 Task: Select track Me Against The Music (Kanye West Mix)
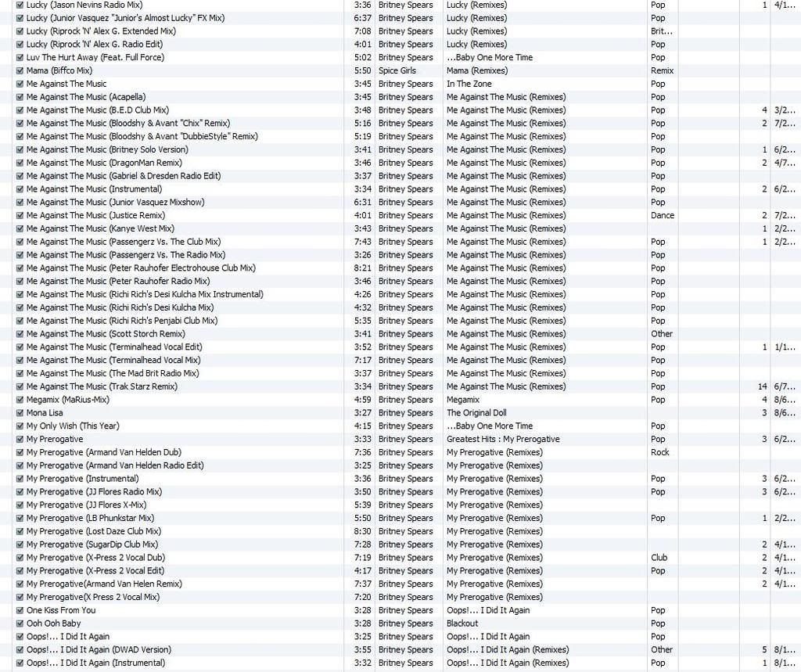click(100, 228)
